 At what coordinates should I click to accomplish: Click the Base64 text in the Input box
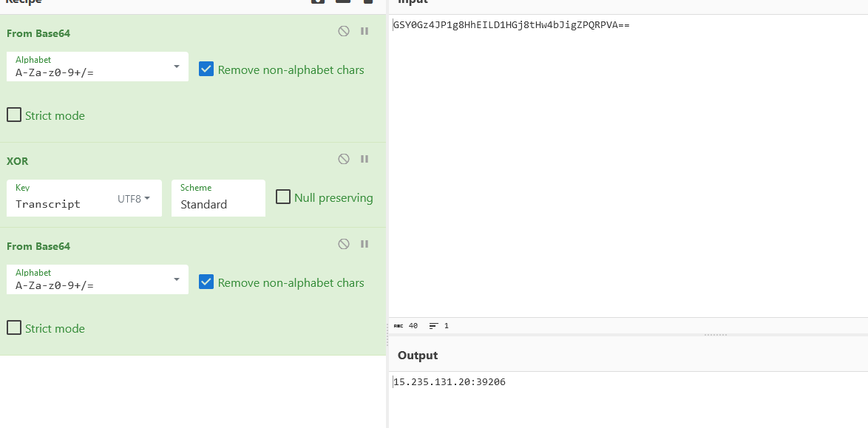click(511, 25)
